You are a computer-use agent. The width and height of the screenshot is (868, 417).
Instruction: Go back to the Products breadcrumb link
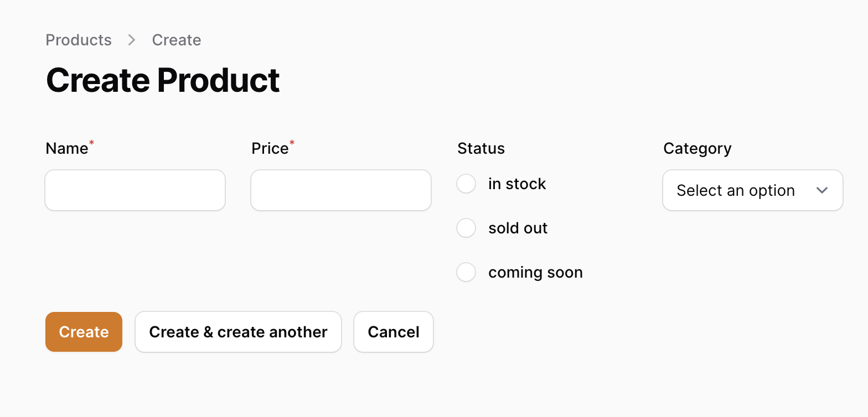79,40
